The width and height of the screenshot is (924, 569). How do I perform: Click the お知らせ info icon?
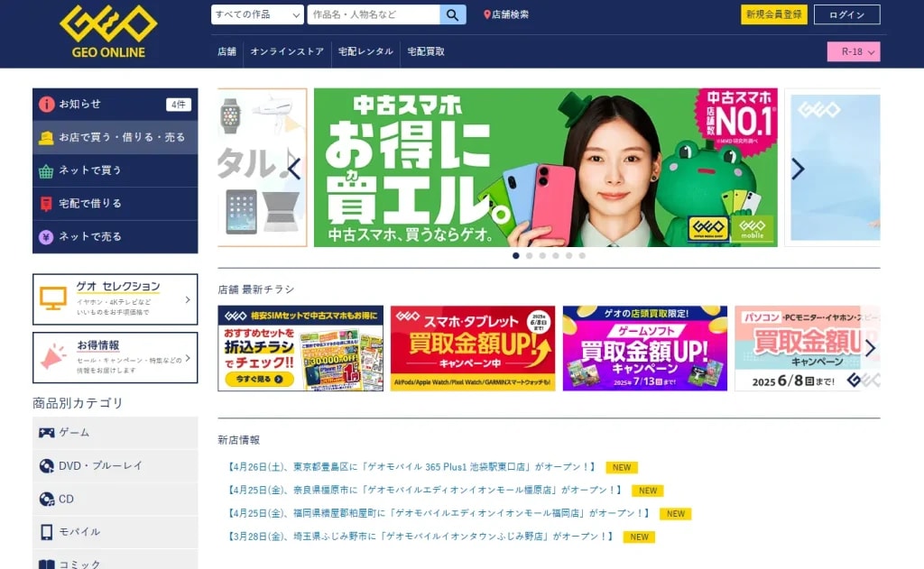[x=47, y=105]
